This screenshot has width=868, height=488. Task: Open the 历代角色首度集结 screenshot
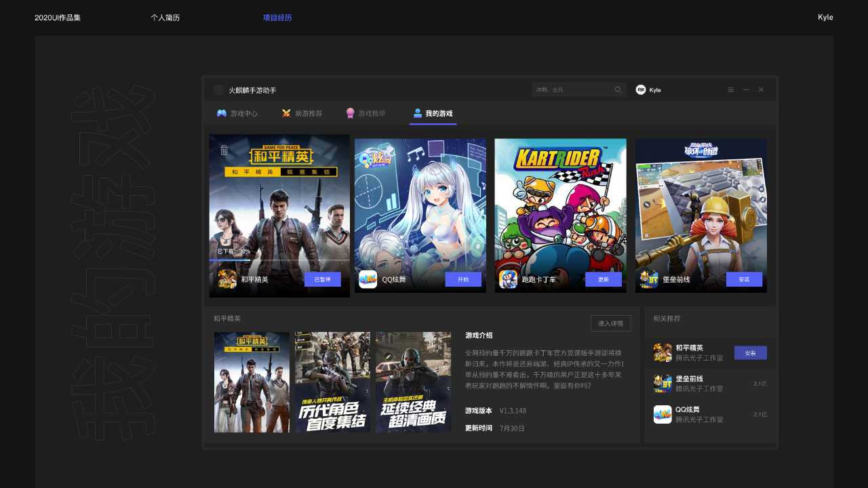[x=332, y=382]
